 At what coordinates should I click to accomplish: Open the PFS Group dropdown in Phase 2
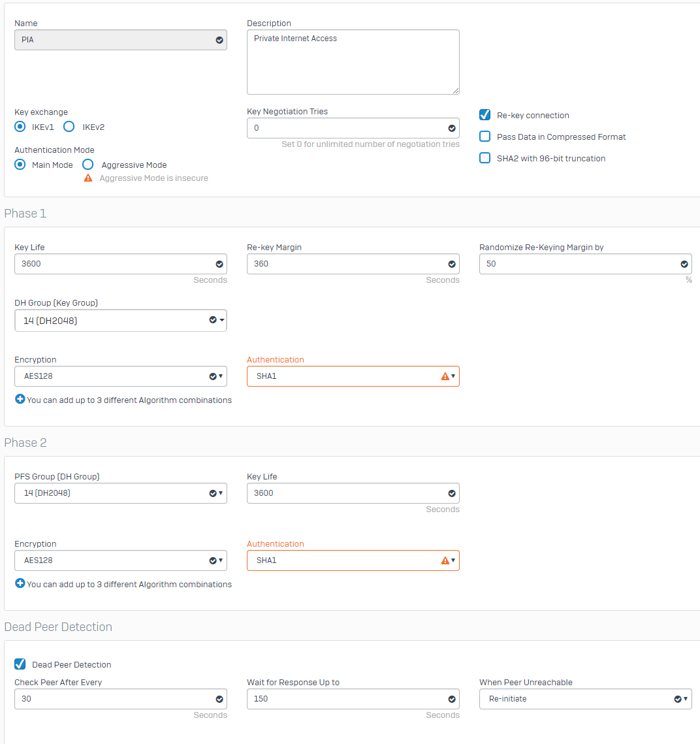(x=120, y=493)
